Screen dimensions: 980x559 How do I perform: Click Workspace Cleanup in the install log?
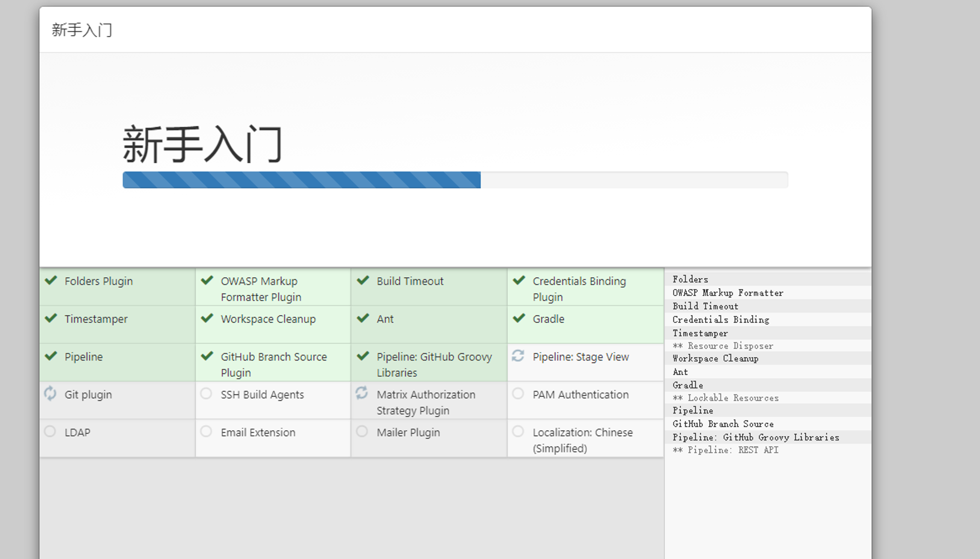pos(715,358)
